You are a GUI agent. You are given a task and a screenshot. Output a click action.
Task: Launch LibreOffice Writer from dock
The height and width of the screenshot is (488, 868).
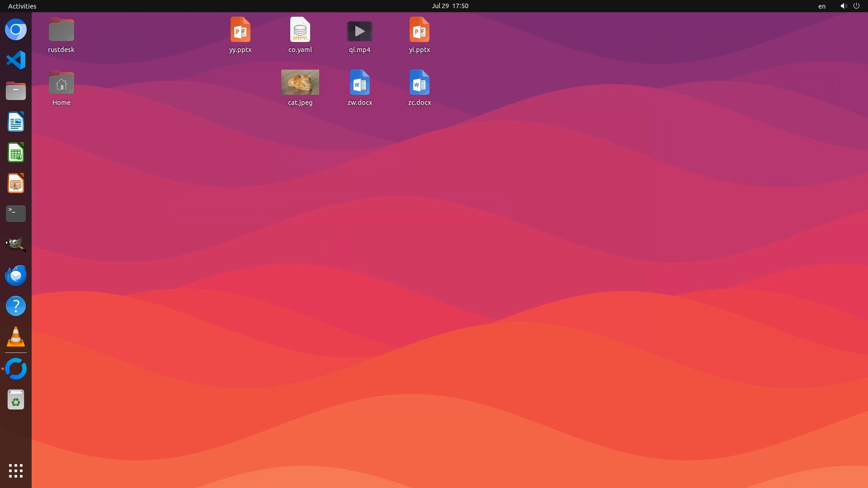tap(16, 122)
